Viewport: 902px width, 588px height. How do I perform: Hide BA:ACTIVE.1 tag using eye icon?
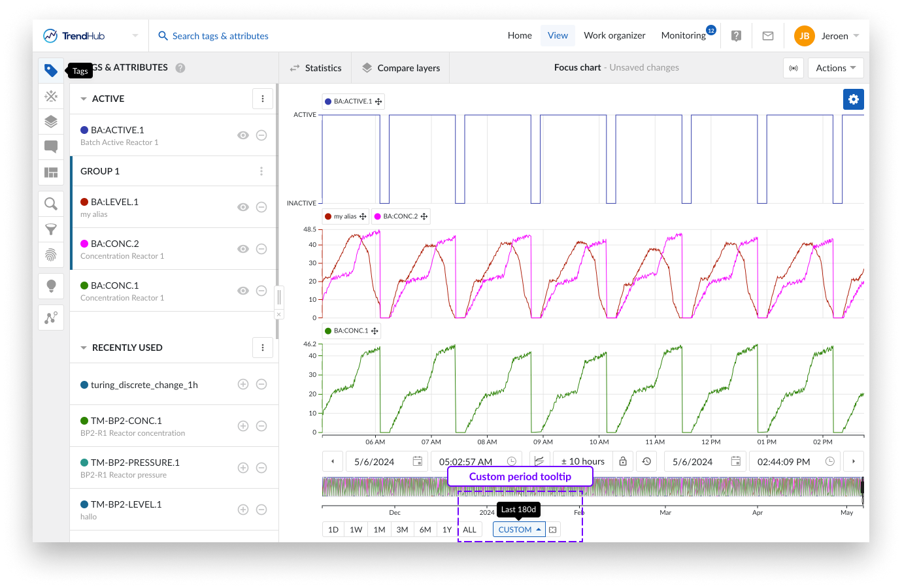[x=243, y=135]
